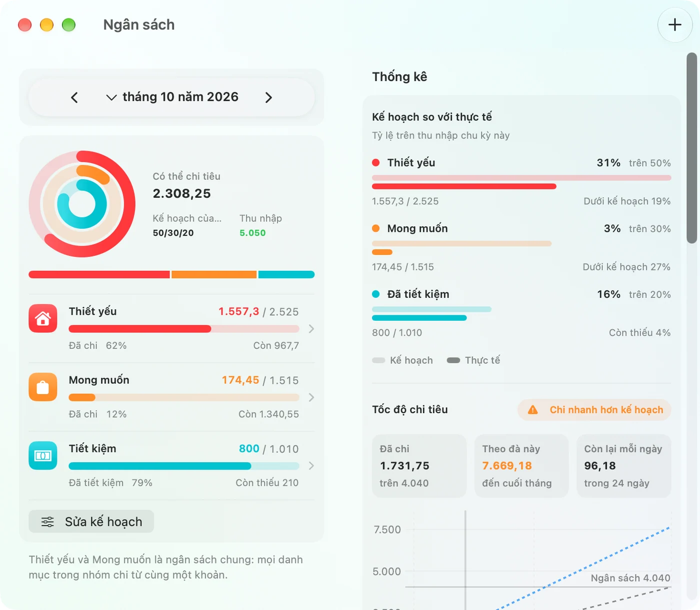Click the 'tháng 10 năm 2026' month label
700x610 pixels.
tap(180, 97)
